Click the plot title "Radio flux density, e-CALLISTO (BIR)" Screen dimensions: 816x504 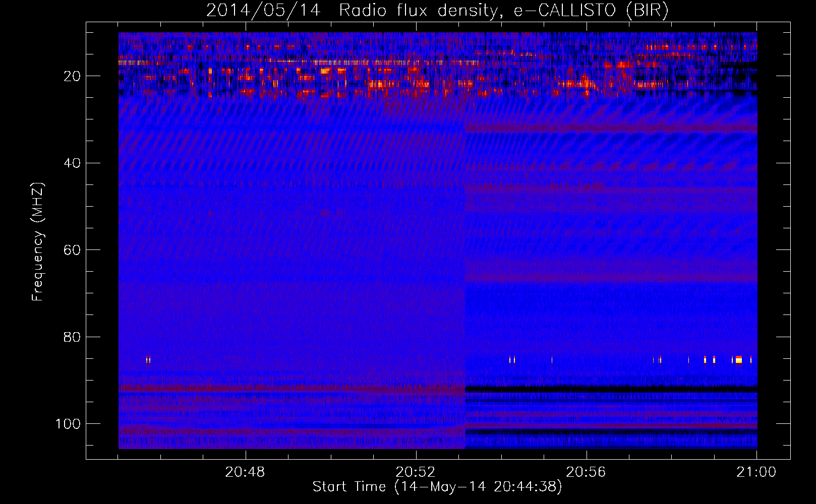point(503,10)
